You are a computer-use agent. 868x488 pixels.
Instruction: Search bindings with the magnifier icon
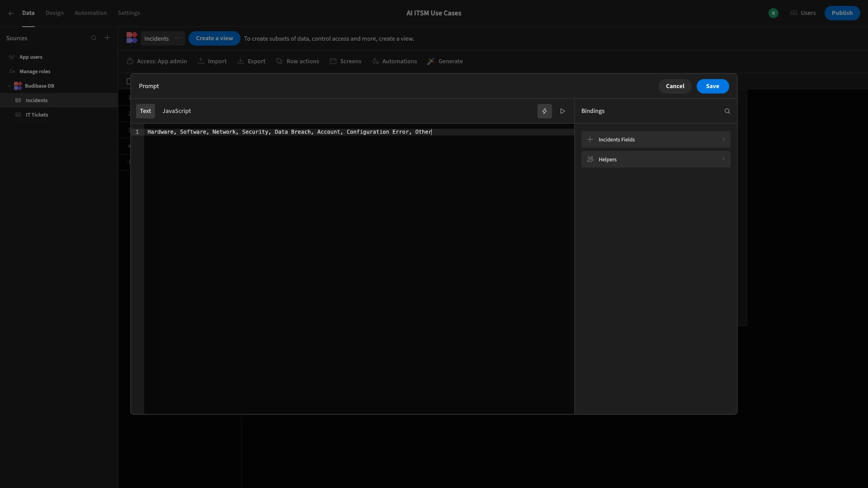coord(727,111)
